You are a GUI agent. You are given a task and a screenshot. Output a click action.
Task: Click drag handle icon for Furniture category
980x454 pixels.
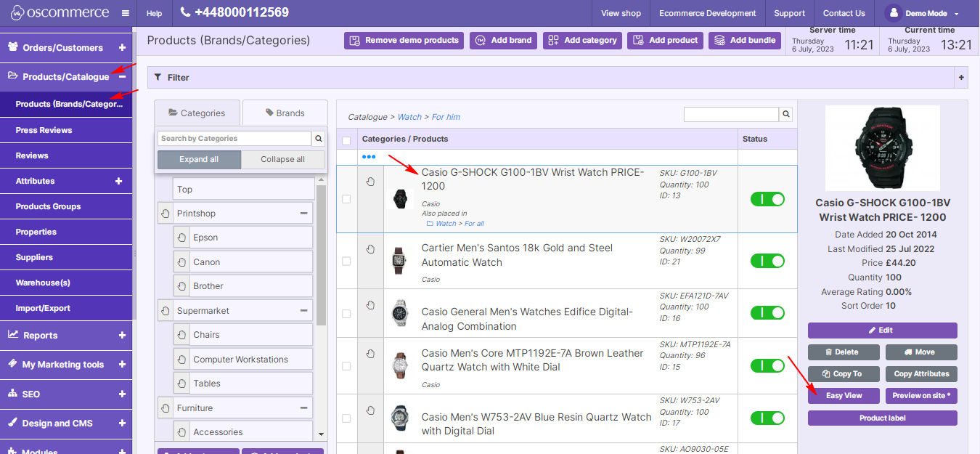click(x=165, y=408)
